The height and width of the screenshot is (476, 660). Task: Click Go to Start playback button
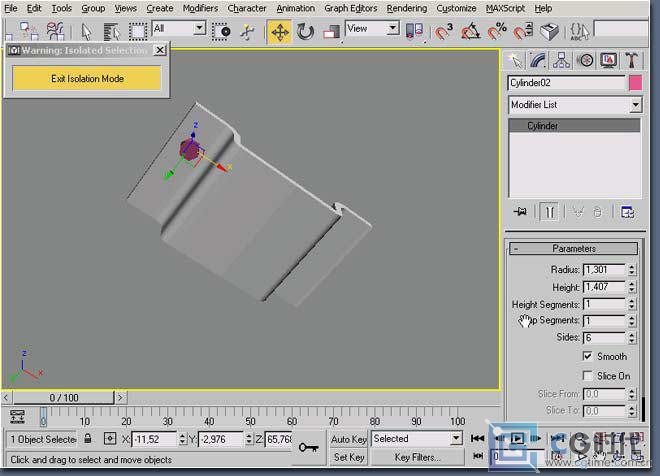(x=477, y=439)
